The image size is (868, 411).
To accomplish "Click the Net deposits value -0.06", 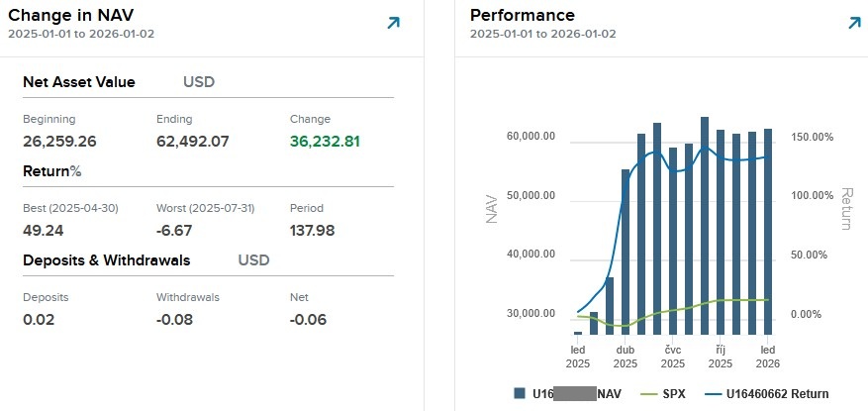I will pos(309,319).
